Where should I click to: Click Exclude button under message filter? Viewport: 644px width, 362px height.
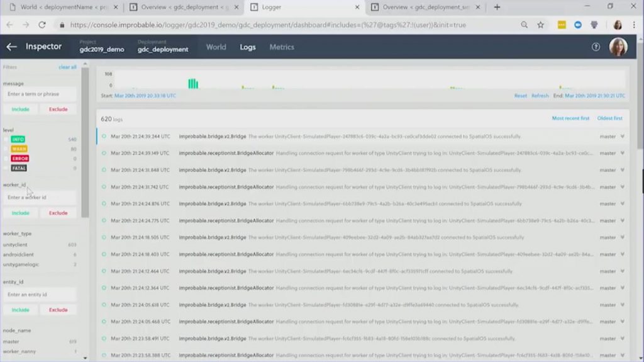pyautogui.click(x=58, y=109)
